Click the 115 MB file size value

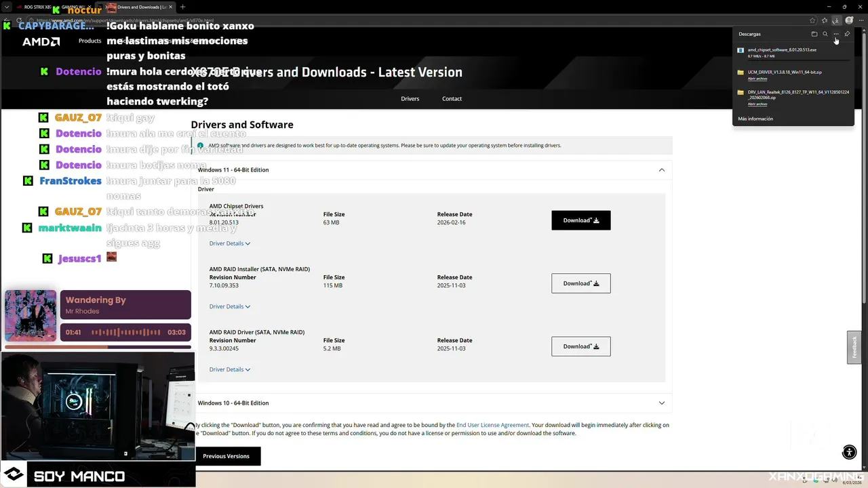[x=333, y=285]
